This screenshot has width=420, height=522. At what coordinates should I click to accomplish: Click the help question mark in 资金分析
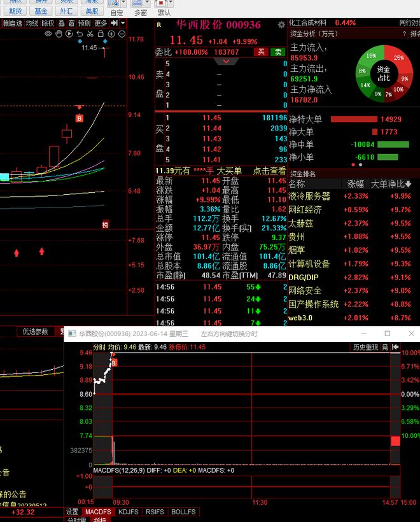404,34
